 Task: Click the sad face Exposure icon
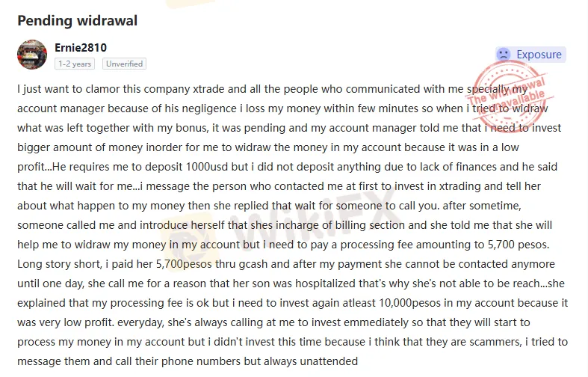(x=504, y=55)
